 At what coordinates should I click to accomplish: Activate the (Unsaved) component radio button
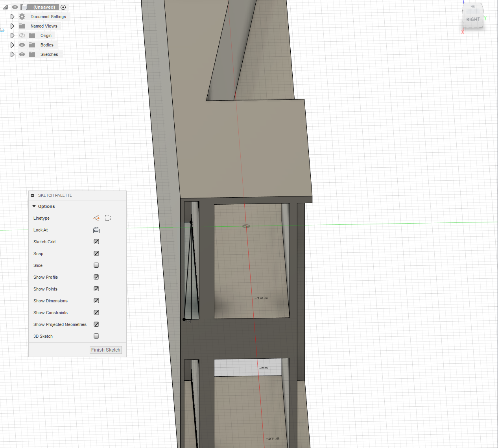click(x=63, y=7)
